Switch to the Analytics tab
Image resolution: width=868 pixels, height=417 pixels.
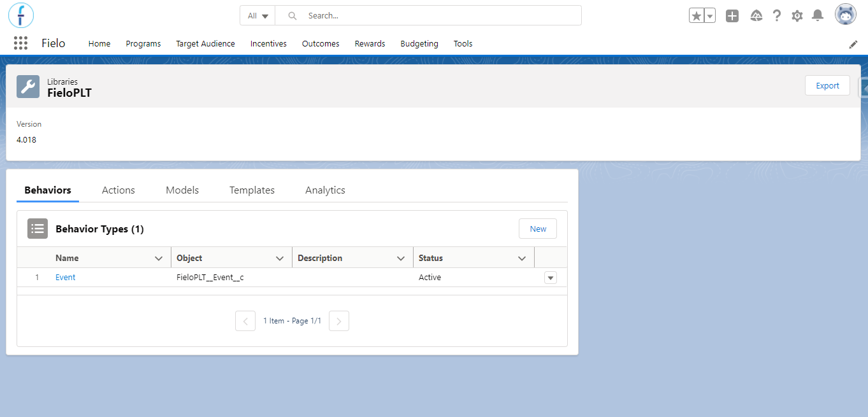pyautogui.click(x=325, y=190)
